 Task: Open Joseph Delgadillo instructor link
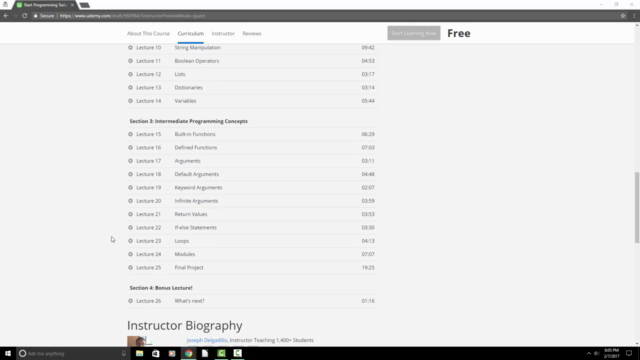(207, 340)
